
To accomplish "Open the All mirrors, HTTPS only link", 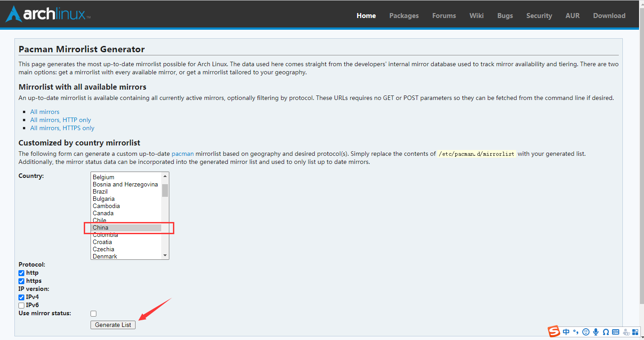I will pyautogui.click(x=62, y=128).
